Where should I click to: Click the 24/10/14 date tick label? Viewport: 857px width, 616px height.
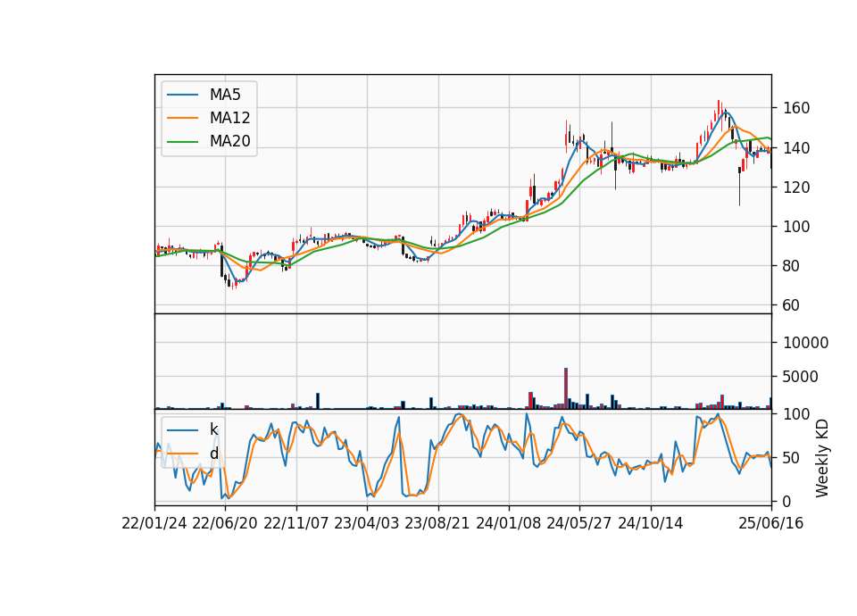(651, 523)
